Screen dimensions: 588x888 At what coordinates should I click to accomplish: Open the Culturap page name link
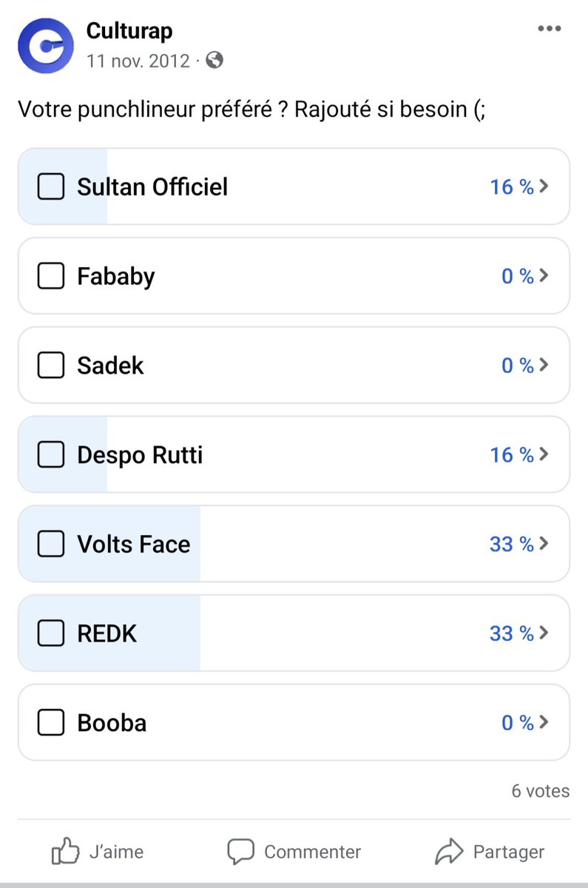129,30
